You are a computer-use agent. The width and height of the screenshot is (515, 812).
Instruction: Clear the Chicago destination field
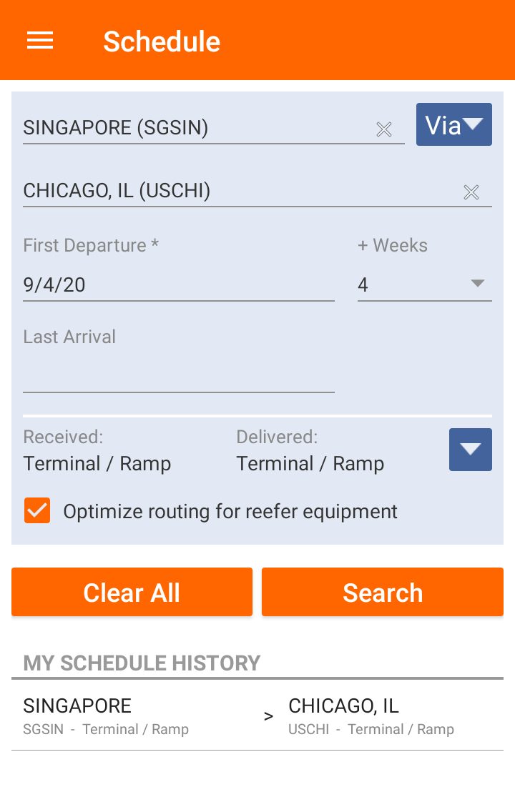click(471, 192)
